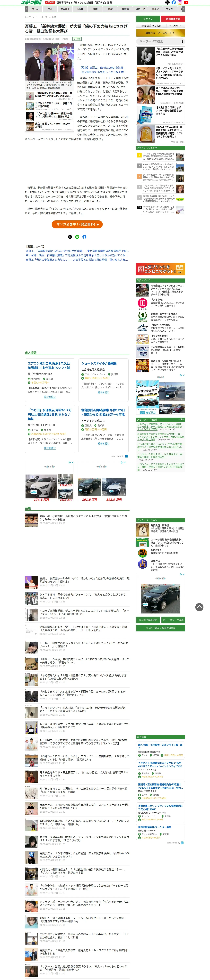Screen dimensions: 210x980
Task: Open the MLB navigation tab
Action: 80,9
